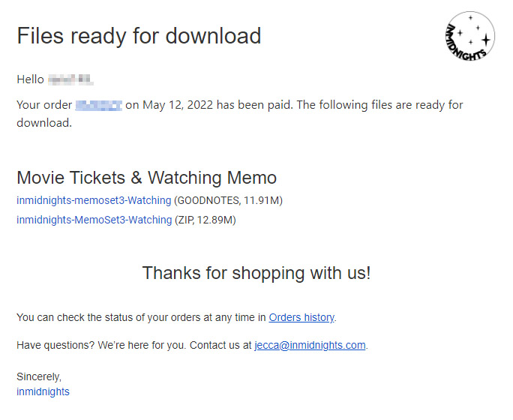Download the GOODNOTES memoset3-Watching file
Screen dimensions: 513x420
click(x=94, y=200)
